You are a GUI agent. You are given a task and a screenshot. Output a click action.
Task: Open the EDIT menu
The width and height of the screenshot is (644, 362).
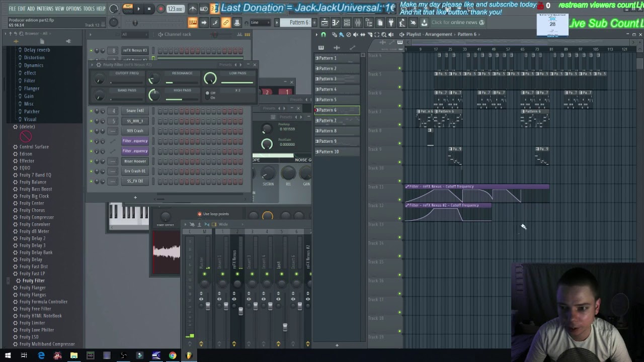(x=22, y=9)
